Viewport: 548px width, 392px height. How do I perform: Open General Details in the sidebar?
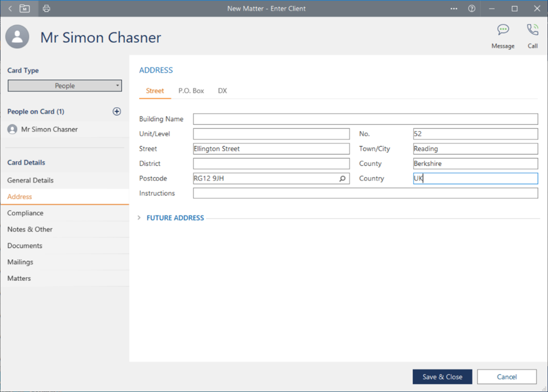point(30,180)
